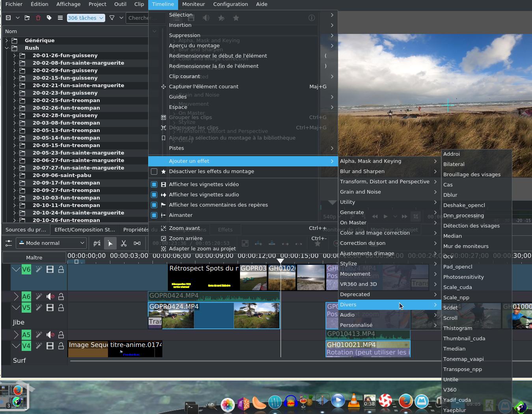The width and height of the screenshot is (532, 414).
Task: Lock track A5 with padlock
Action: point(61,335)
